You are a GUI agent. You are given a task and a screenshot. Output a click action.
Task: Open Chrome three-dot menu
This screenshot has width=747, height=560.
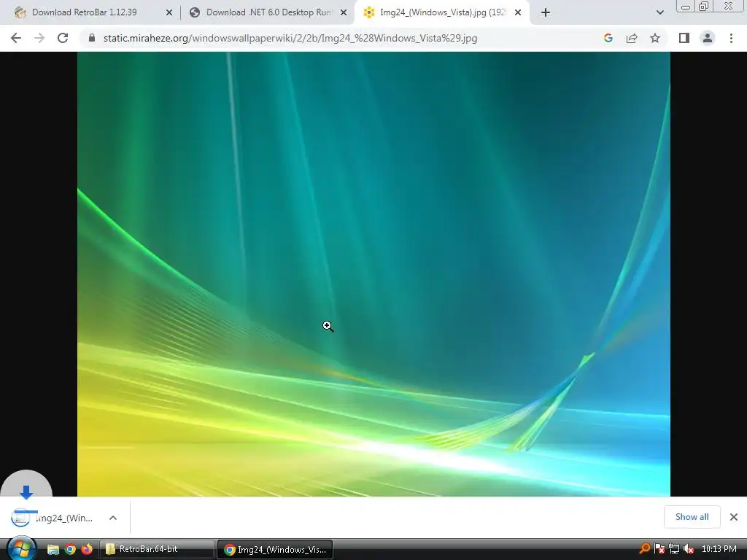[x=731, y=38]
